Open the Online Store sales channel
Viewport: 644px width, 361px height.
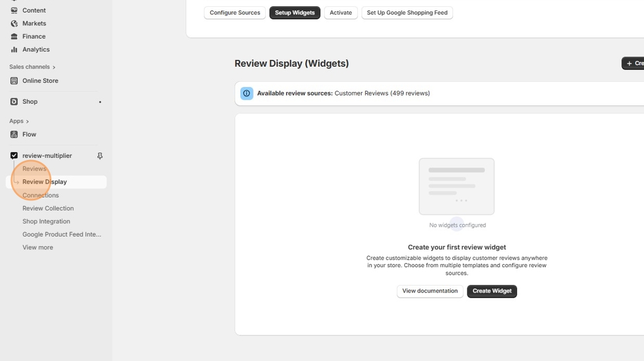coord(40,81)
